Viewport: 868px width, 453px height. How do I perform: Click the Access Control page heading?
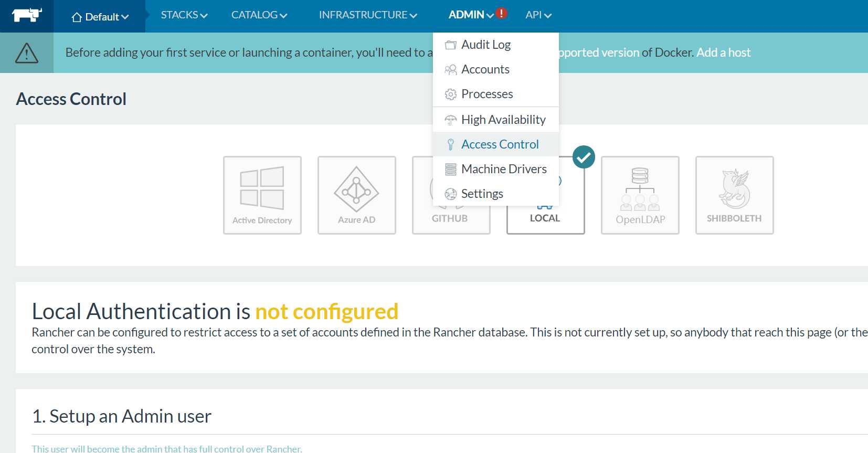71,99
